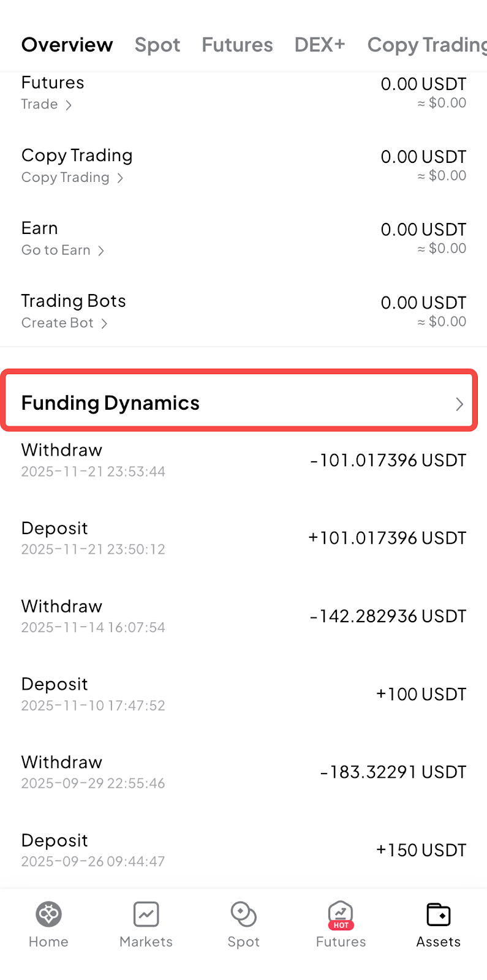The image size is (487, 980).
Task: Expand Funding Dynamics with the chevron arrow
Action: pyautogui.click(x=459, y=404)
